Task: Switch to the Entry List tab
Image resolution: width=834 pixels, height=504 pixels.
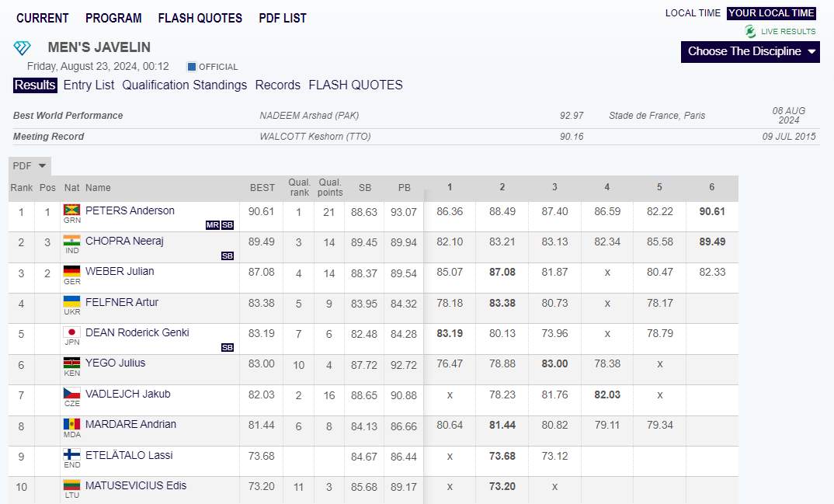Action: (x=89, y=85)
